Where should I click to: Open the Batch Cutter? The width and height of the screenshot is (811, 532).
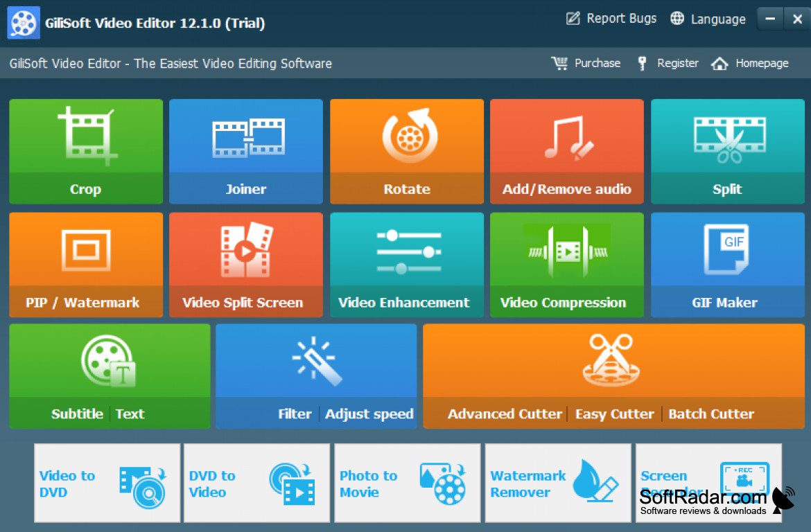[711, 414]
